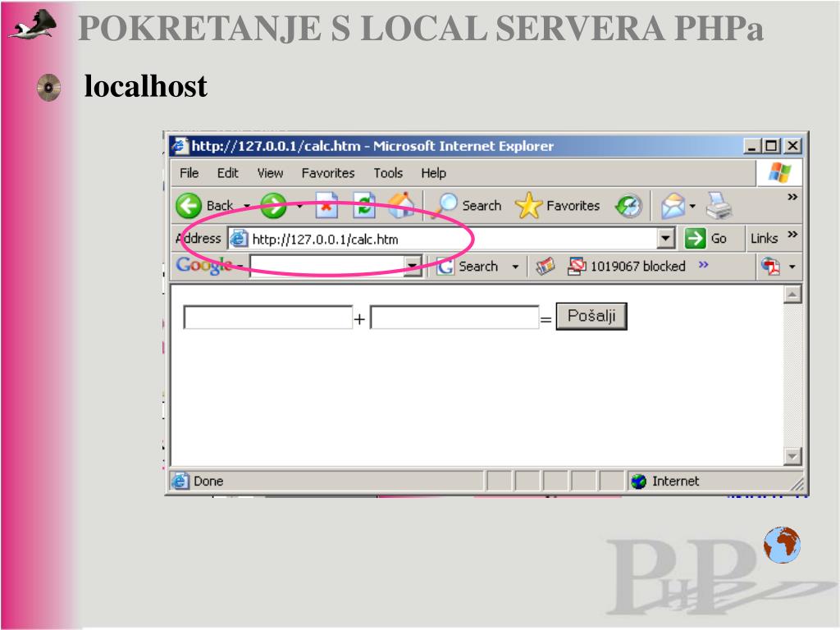Click the scrollbar down arrow
Screen dimensions: 840x630
pyautogui.click(x=792, y=456)
